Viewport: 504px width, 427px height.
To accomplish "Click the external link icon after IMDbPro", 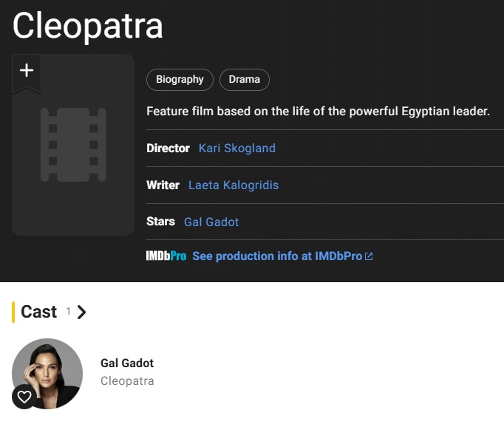I will click(369, 256).
